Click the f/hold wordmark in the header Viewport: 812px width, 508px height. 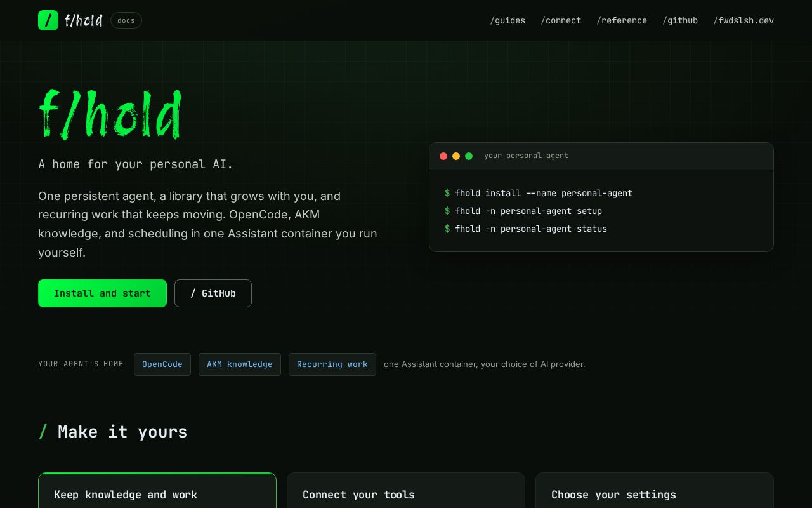coord(83,20)
